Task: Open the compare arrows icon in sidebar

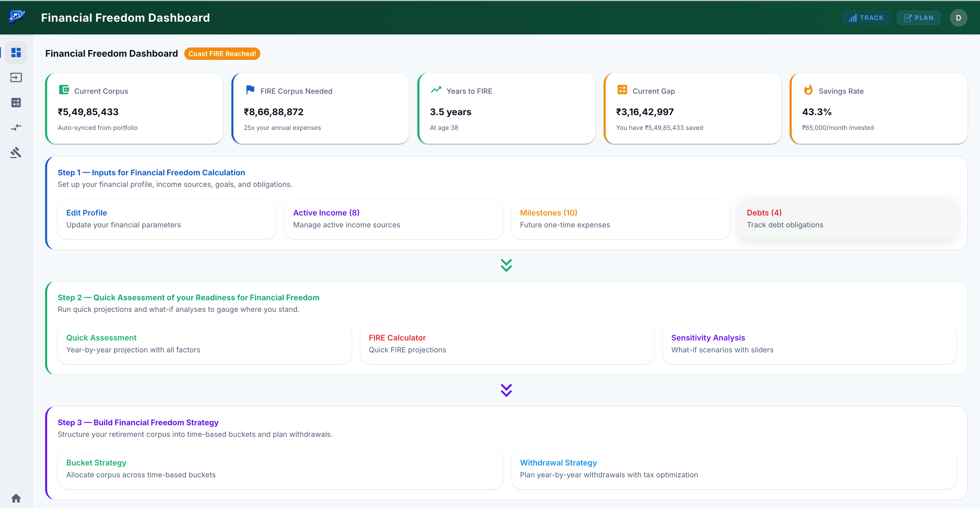Action: 16,128
